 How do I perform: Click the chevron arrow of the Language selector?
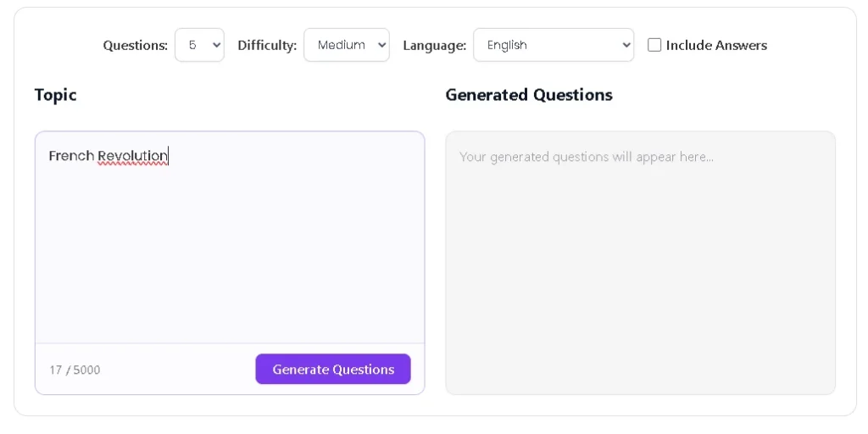626,45
